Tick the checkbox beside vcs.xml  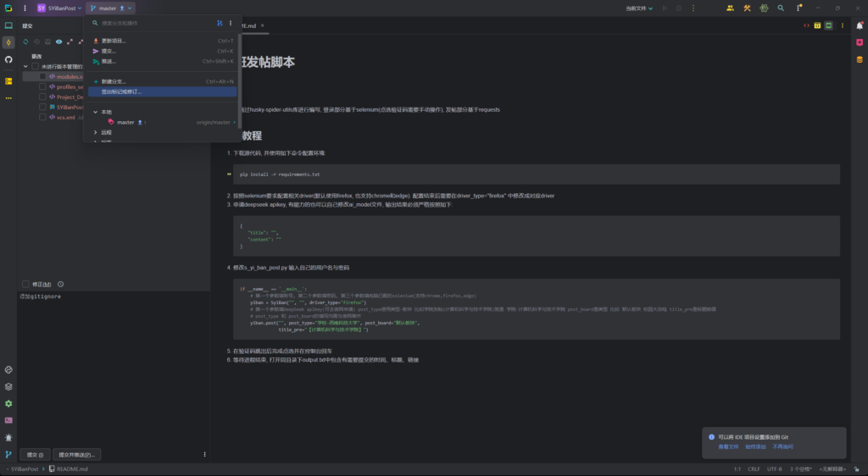[x=42, y=118]
